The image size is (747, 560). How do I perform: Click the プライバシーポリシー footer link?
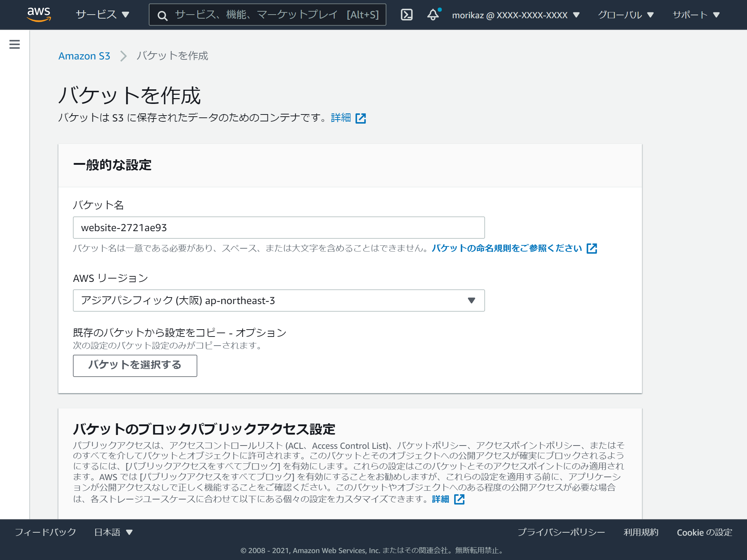pos(561,532)
